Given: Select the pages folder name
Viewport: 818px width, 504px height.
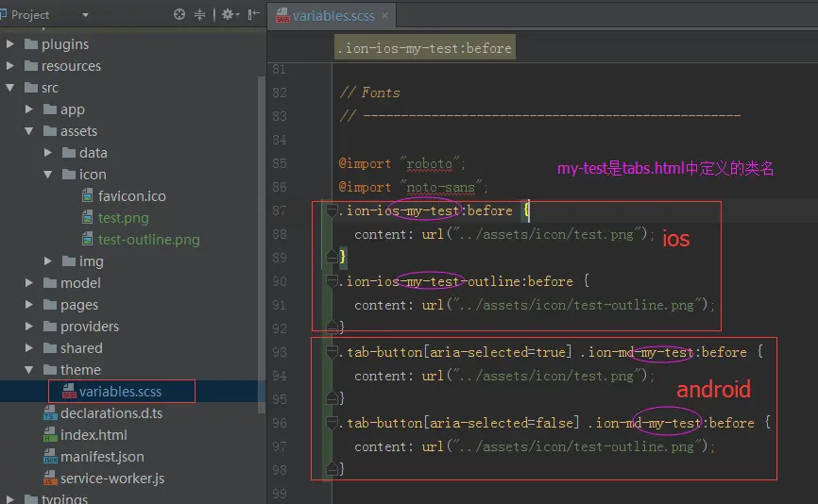Looking at the screenshot, I should (79, 305).
